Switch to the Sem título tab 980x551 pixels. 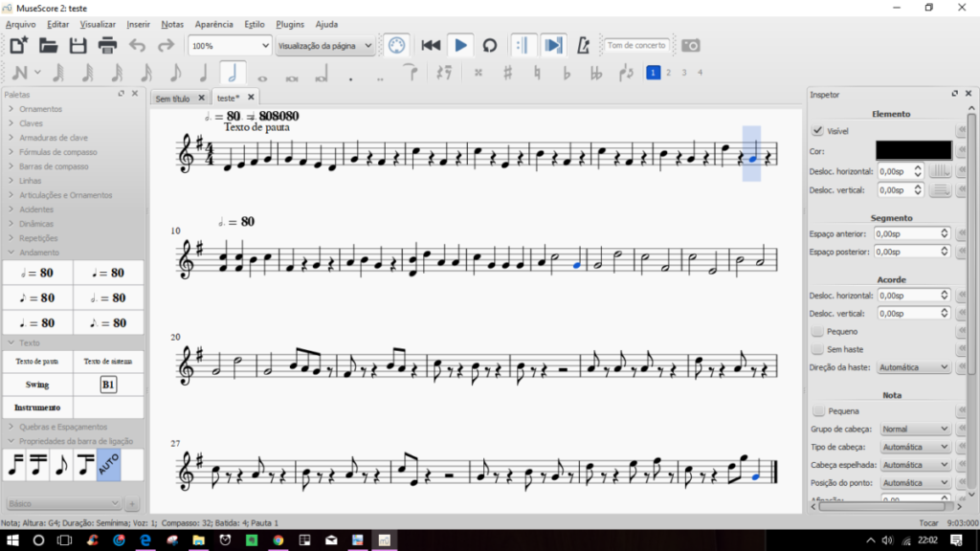173,98
